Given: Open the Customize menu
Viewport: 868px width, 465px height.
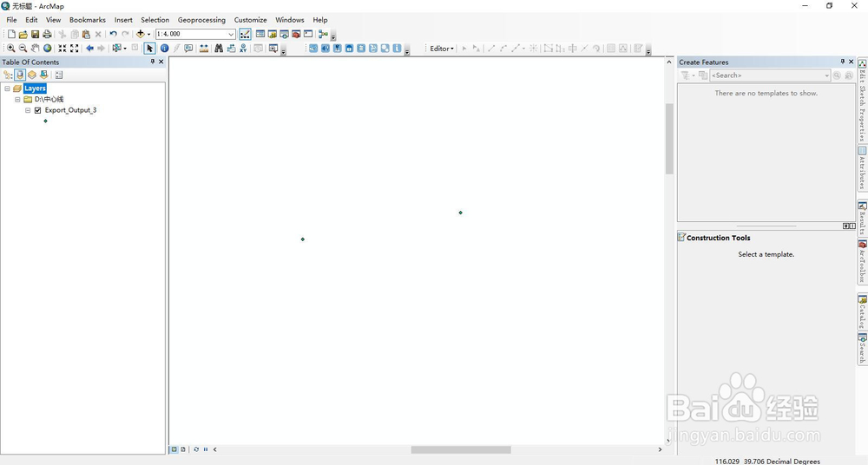Looking at the screenshot, I should (x=250, y=20).
